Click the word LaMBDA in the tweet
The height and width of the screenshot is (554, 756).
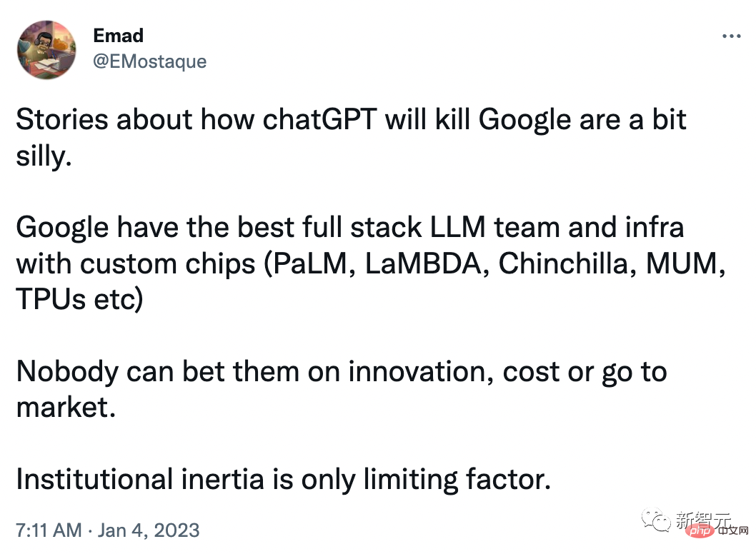pyautogui.click(x=423, y=263)
